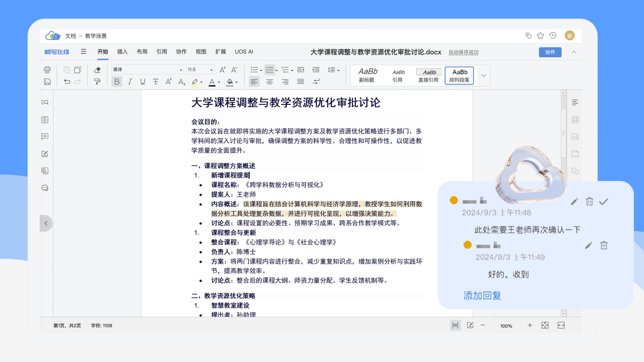Click the undo arrow

coord(67,81)
